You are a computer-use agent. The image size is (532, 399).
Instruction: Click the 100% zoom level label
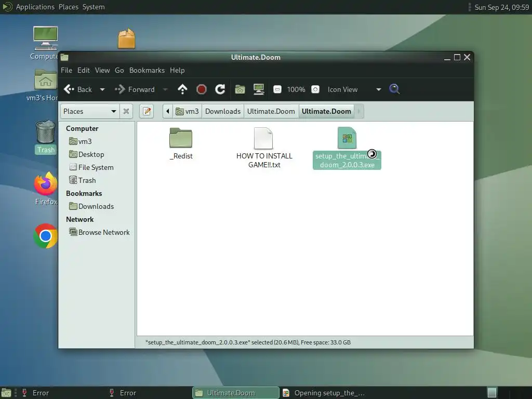(x=296, y=89)
